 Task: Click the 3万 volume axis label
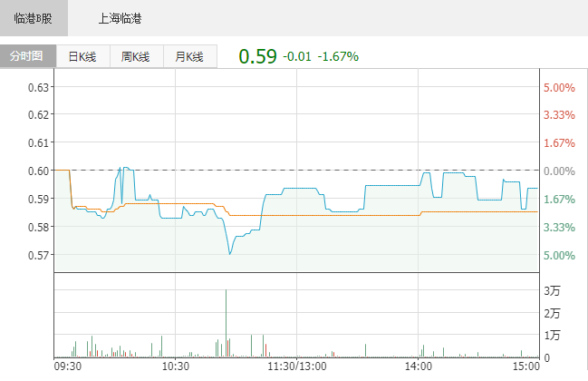tap(552, 291)
